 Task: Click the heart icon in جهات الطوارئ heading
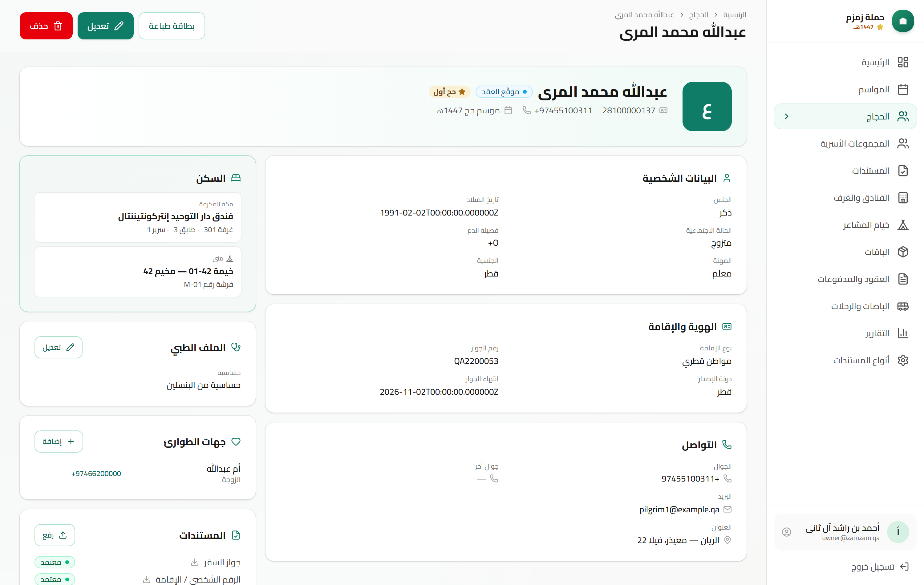(x=236, y=442)
